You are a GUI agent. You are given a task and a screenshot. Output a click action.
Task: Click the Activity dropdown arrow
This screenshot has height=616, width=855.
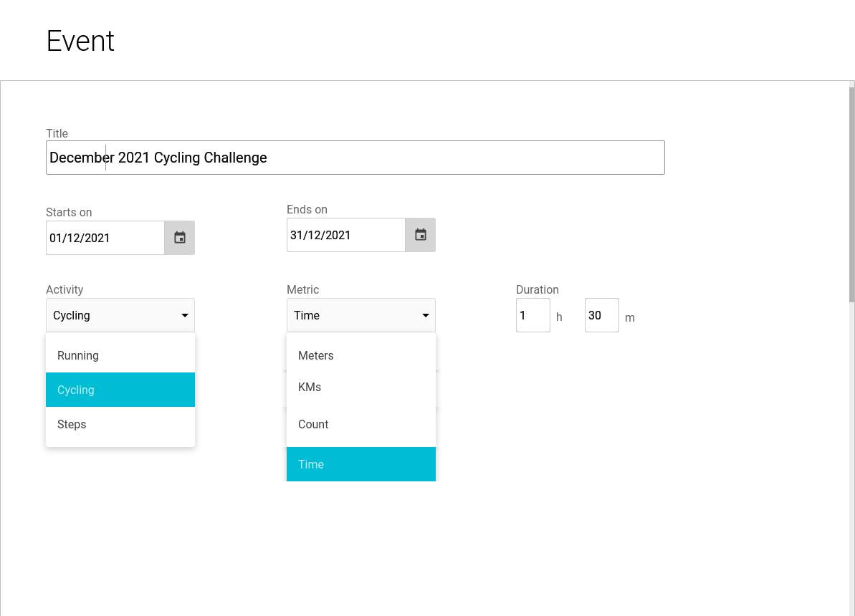point(185,316)
